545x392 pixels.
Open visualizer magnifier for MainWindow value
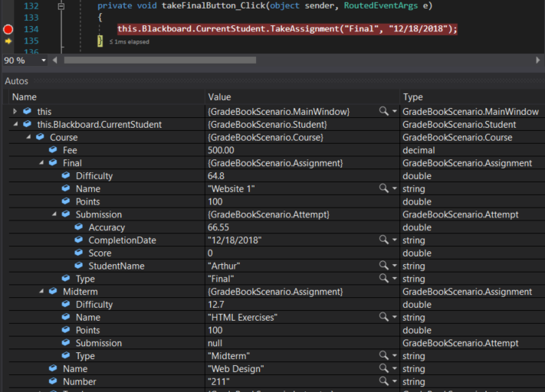coord(384,111)
